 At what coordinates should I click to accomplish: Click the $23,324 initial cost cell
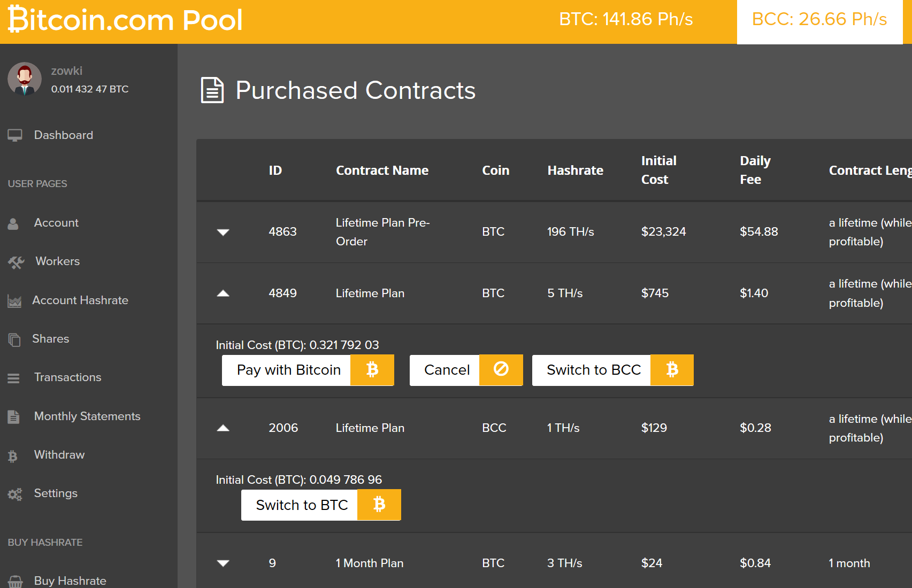pos(664,232)
